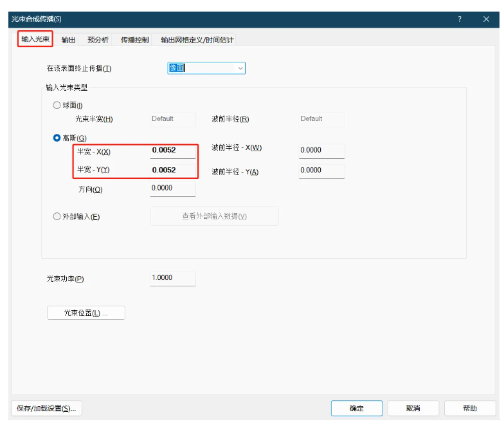Confirm with the 确定 button

coord(357,409)
